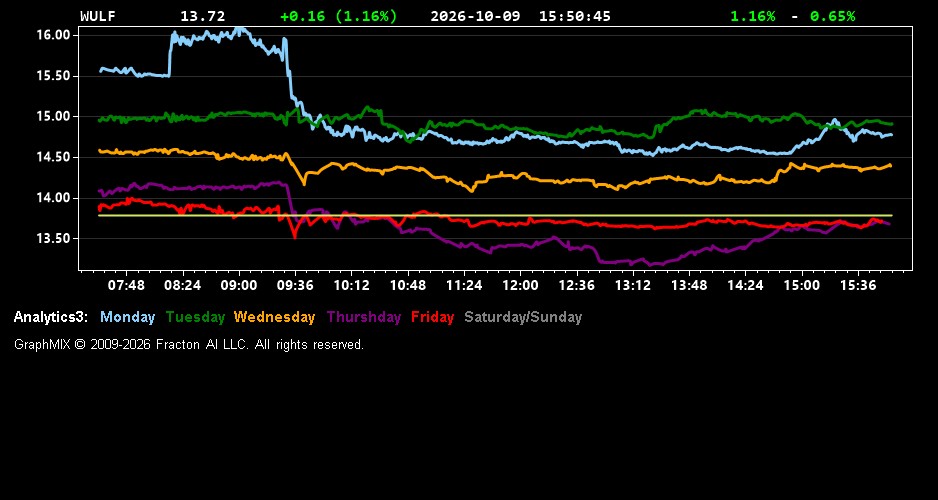The height and width of the screenshot is (500, 938).
Task: Click the +0.16 (1.16%) change value
Action: point(339,16)
